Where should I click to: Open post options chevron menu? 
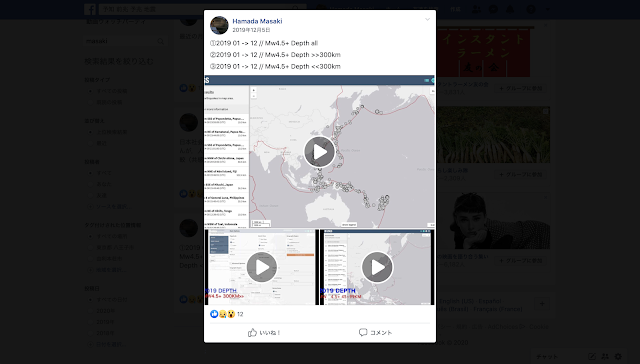click(x=427, y=19)
